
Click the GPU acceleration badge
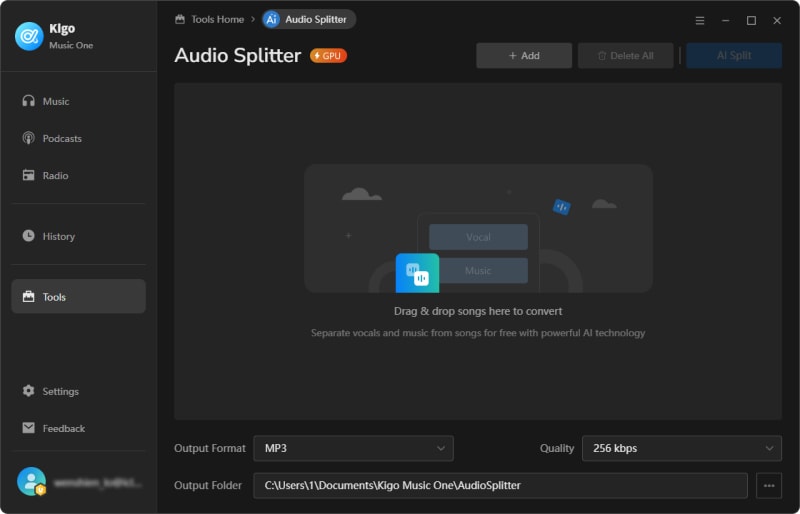(328, 56)
